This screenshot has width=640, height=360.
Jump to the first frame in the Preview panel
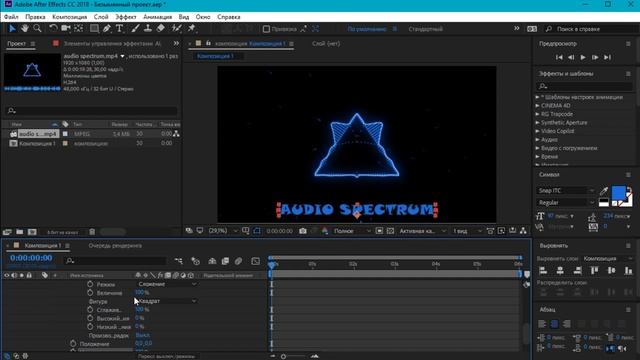(x=559, y=58)
